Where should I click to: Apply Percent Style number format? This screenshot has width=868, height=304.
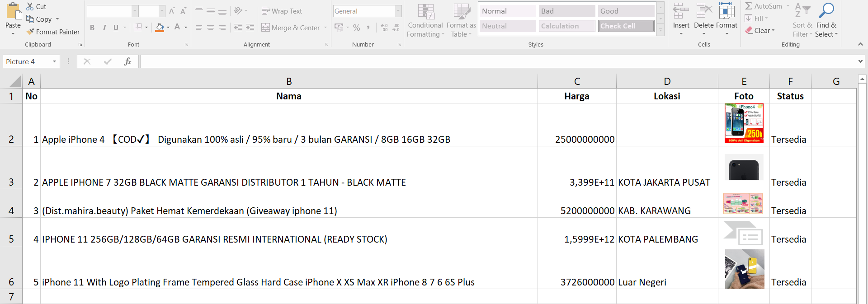pos(357,28)
